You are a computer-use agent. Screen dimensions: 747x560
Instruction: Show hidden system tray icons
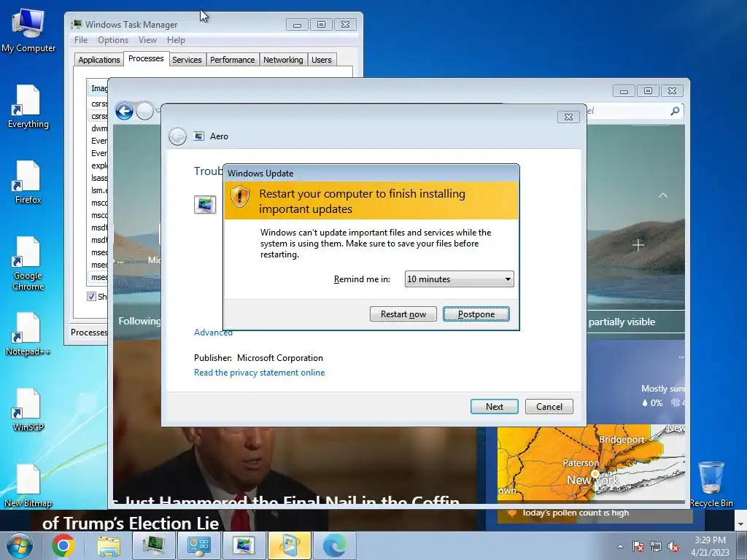(x=620, y=546)
